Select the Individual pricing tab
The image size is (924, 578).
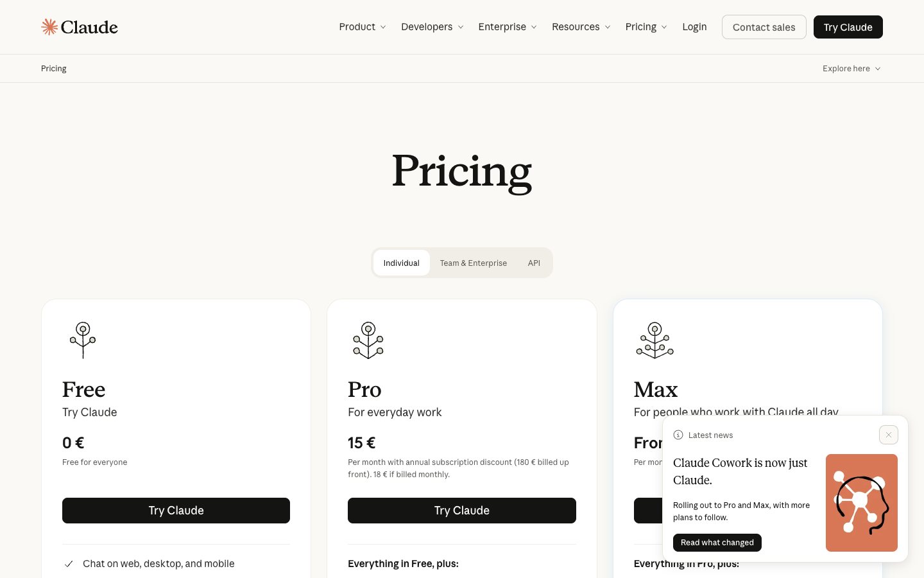(x=402, y=263)
